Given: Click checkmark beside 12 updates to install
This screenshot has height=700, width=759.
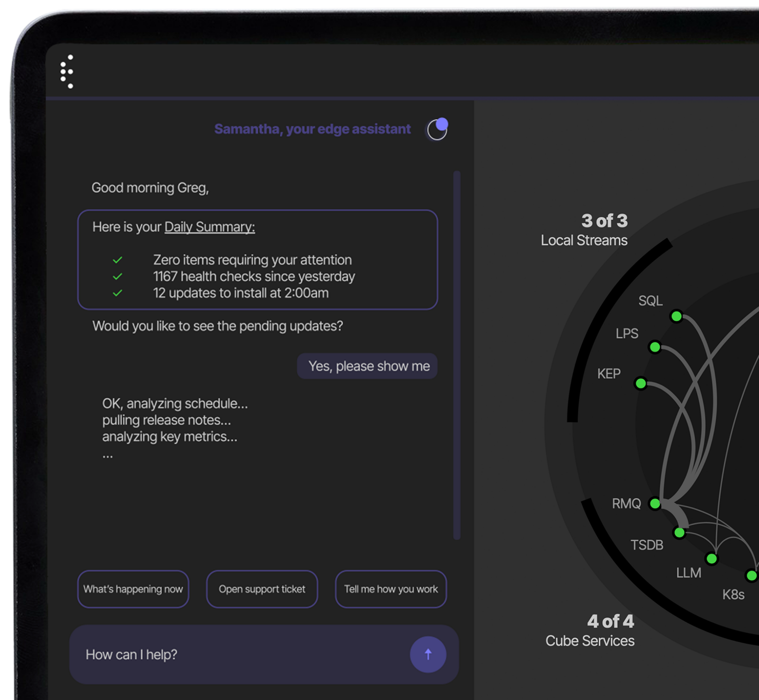Looking at the screenshot, I should click(117, 293).
